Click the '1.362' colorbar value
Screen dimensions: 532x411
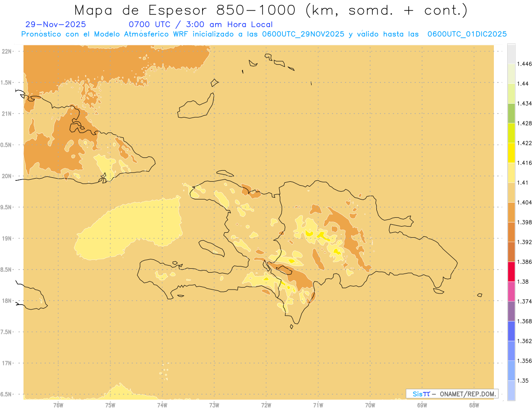pyautogui.click(x=524, y=341)
